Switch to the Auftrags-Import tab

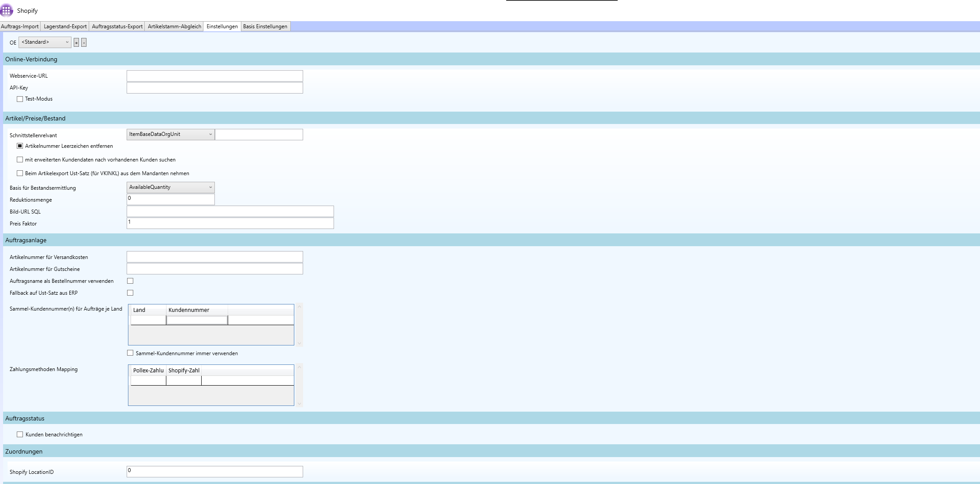[x=20, y=26]
